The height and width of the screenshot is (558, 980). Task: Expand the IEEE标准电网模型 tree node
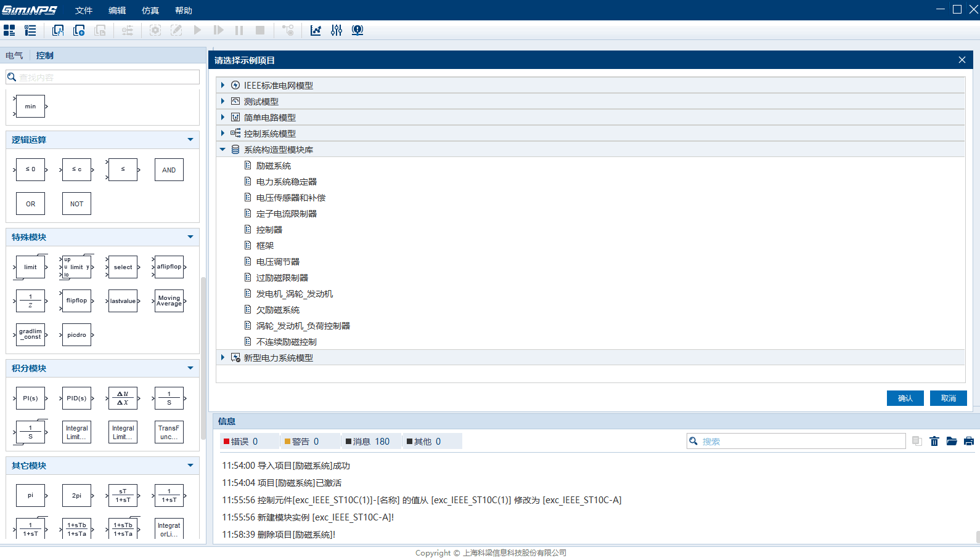tap(223, 85)
